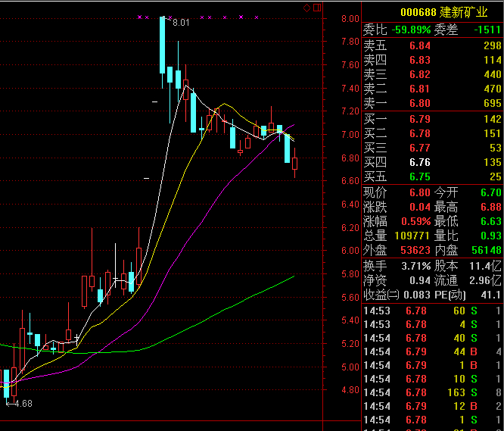The width and height of the screenshot is (504, 431).
Task: Select the 8.01 high price annotation
Action: (180, 23)
